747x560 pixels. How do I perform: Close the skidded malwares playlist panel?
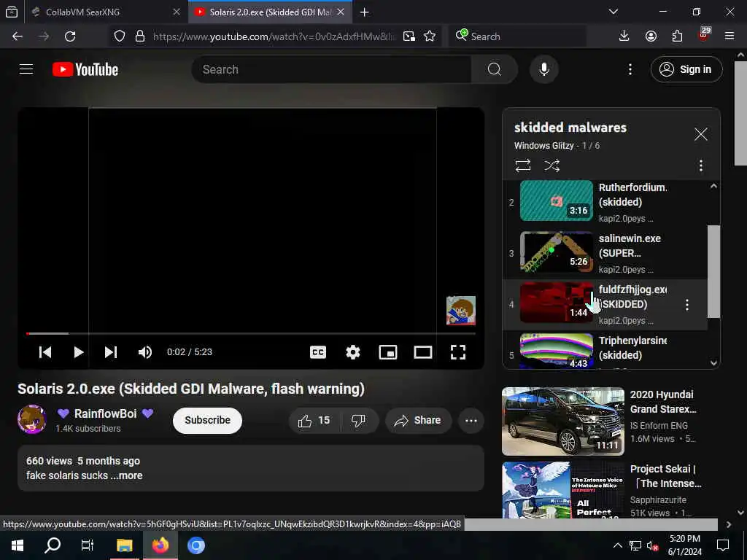tap(701, 134)
